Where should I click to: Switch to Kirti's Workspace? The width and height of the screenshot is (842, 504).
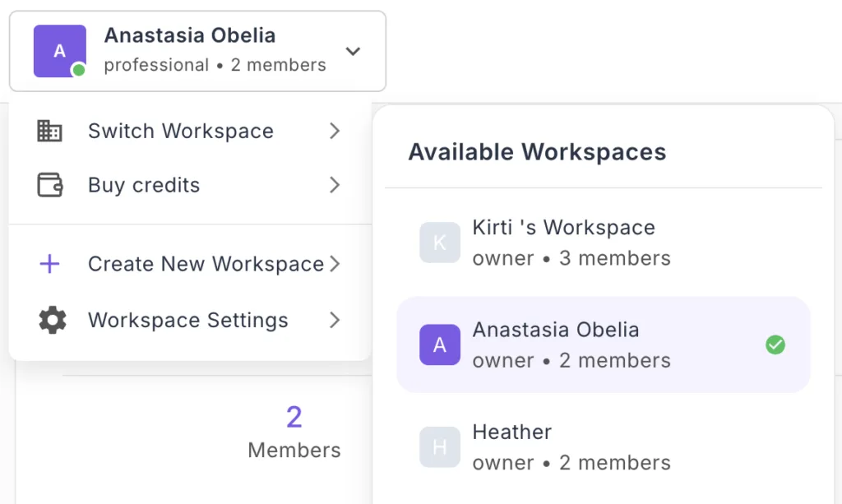(563, 243)
